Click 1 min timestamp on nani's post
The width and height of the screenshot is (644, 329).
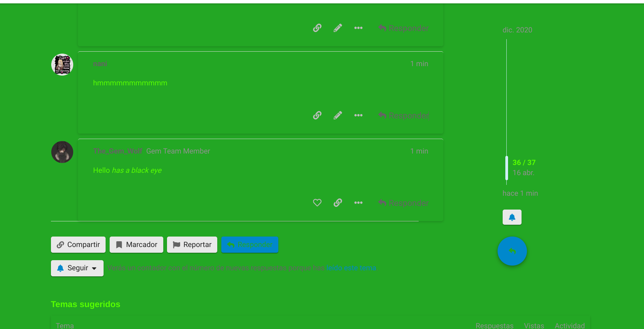(419, 64)
